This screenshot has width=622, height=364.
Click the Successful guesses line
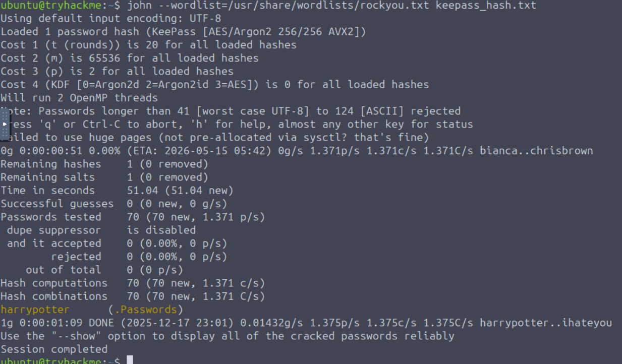[114, 204]
